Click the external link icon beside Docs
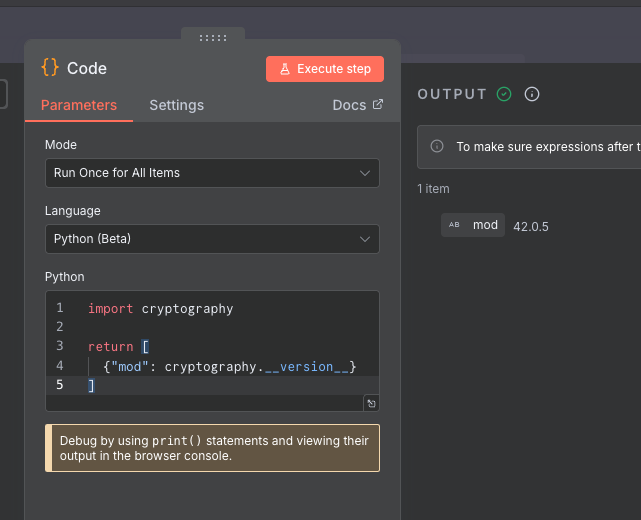This screenshot has height=520, width=641. tap(378, 105)
